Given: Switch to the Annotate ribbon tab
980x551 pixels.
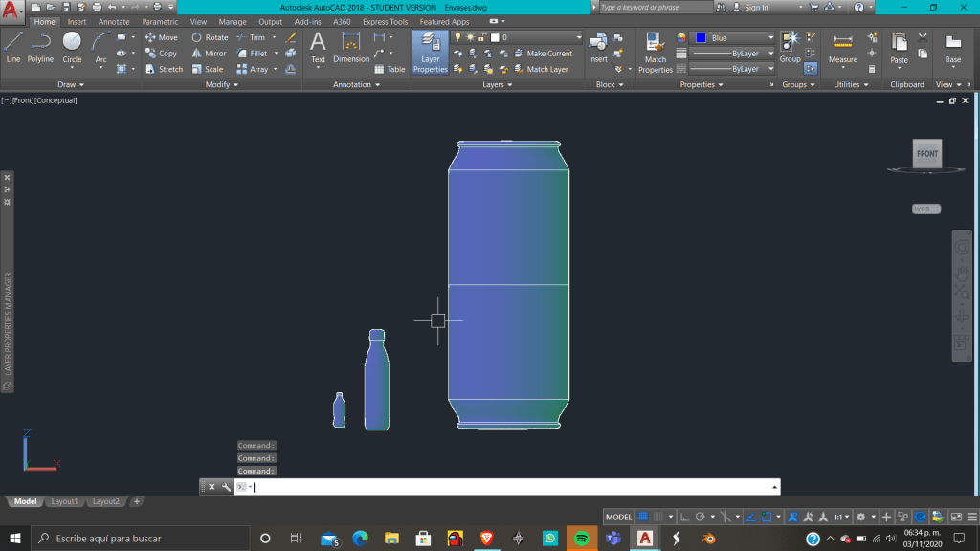Looking at the screenshot, I should [x=114, y=22].
